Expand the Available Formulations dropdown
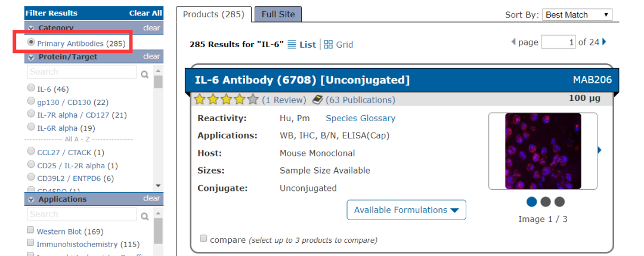 point(406,210)
